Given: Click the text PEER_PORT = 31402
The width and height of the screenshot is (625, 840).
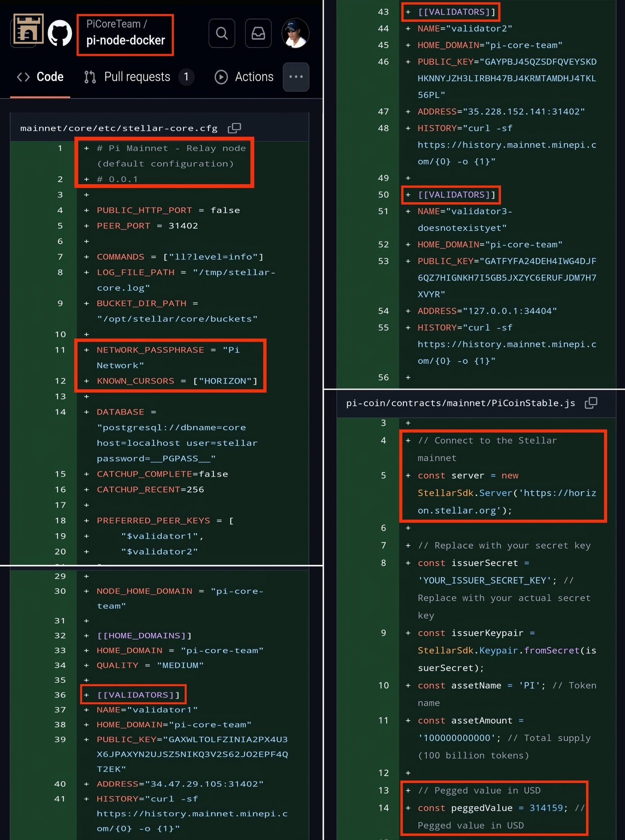Looking at the screenshot, I should [147, 226].
